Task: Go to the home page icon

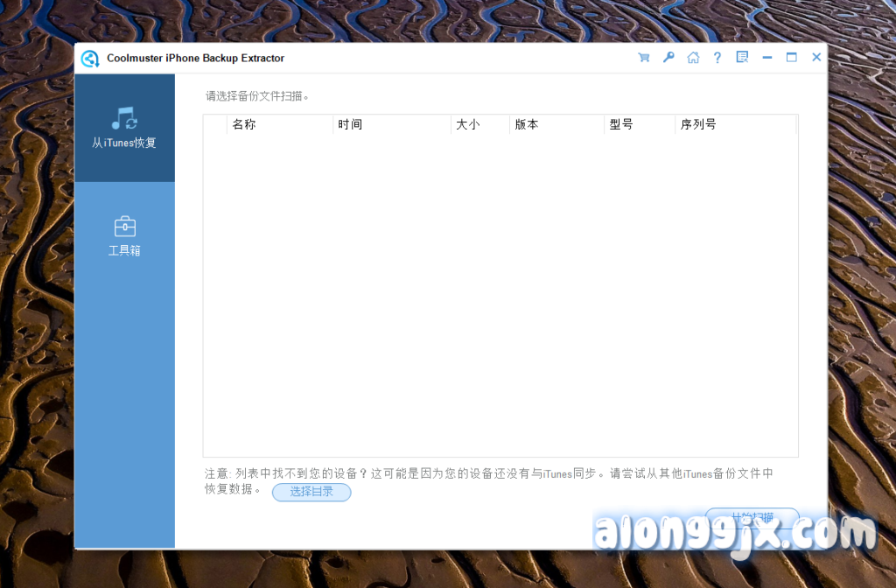Action: point(693,58)
